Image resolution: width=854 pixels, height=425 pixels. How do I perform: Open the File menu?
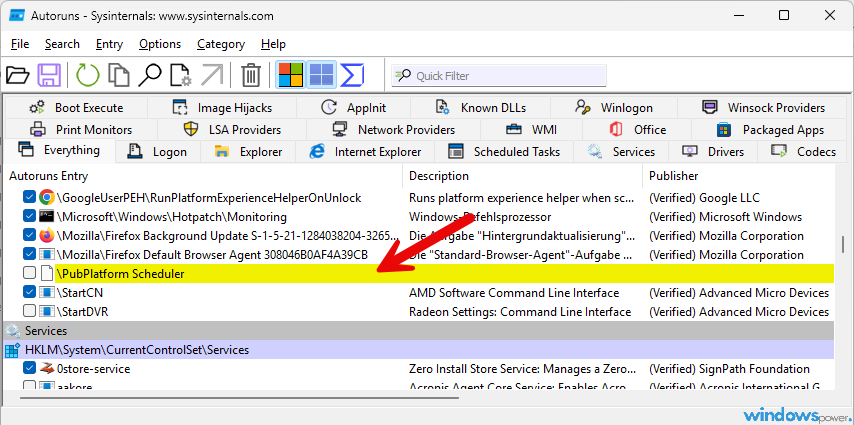[x=20, y=44]
